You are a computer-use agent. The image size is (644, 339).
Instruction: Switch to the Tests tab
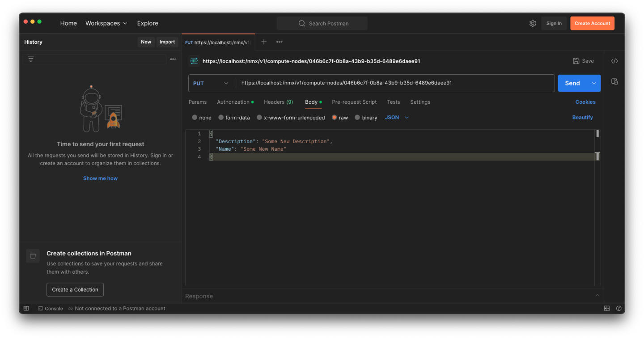pos(393,102)
